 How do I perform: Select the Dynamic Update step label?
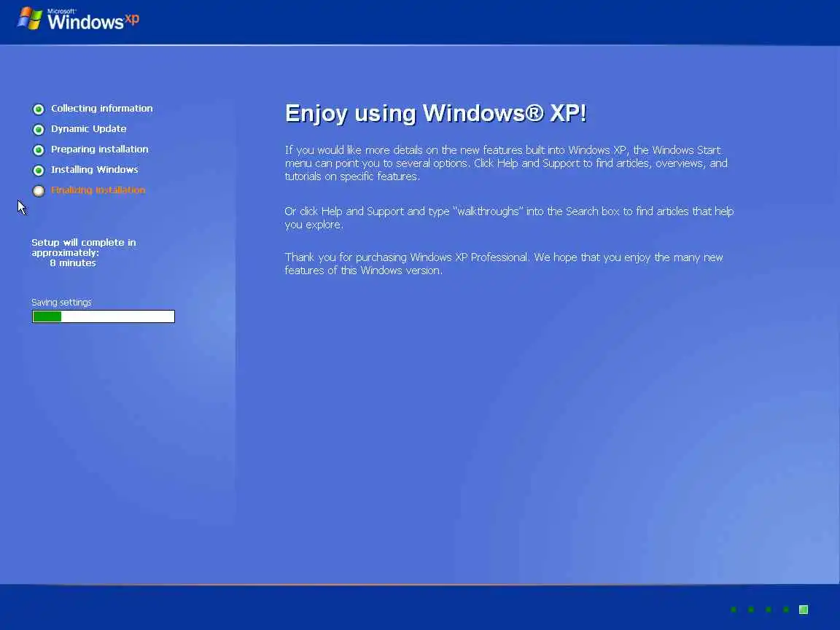tap(88, 128)
